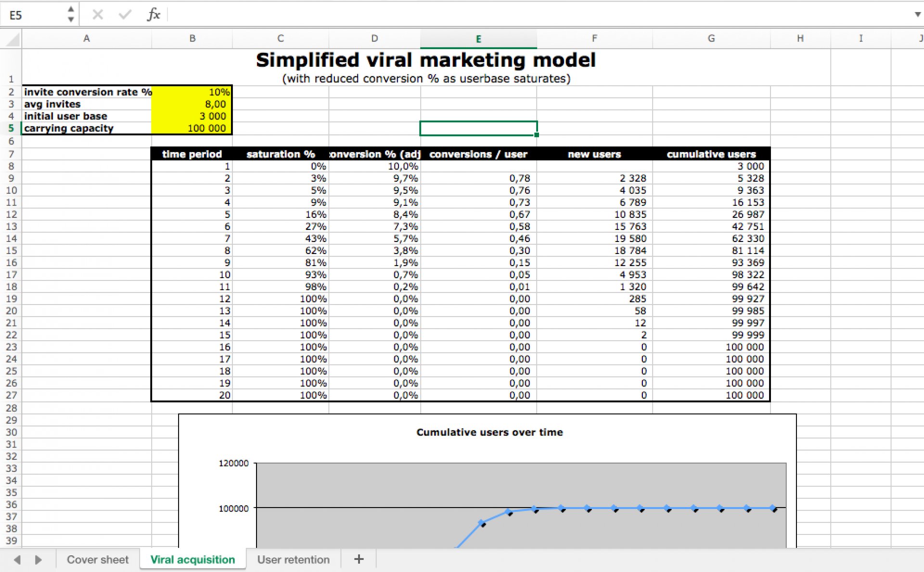924x572 pixels.
Task: Click cumulative users value 99 927
Action: click(x=711, y=299)
